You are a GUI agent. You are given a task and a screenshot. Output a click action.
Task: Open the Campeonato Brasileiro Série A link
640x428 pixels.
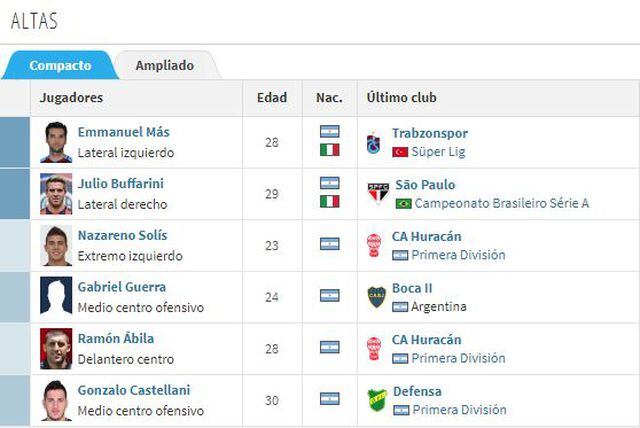pyautogui.click(x=502, y=204)
